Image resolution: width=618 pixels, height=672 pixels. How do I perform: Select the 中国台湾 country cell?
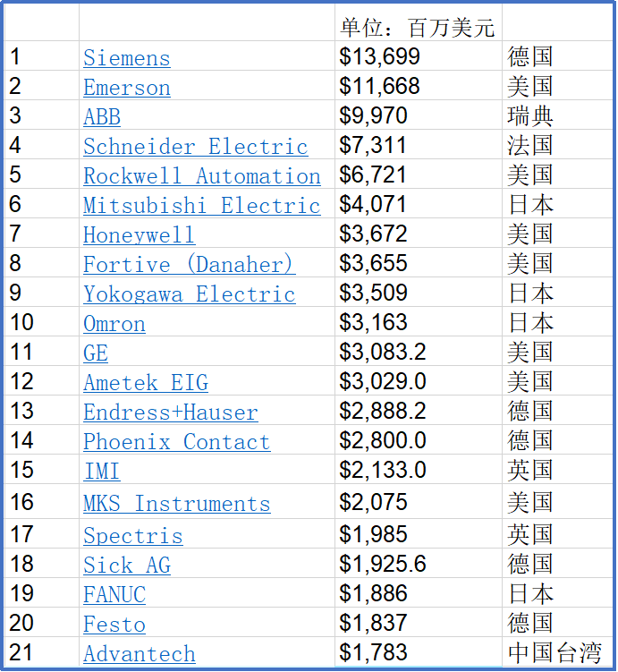point(555,653)
